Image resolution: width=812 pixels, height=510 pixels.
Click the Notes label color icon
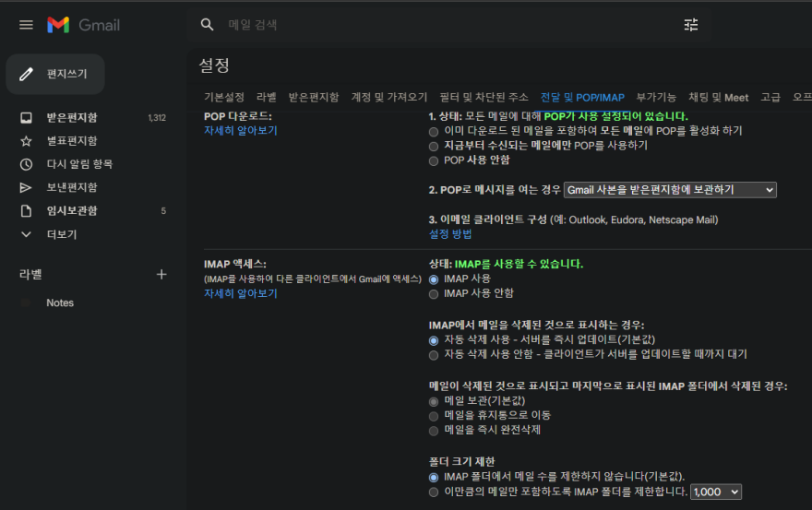click(26, 302)
